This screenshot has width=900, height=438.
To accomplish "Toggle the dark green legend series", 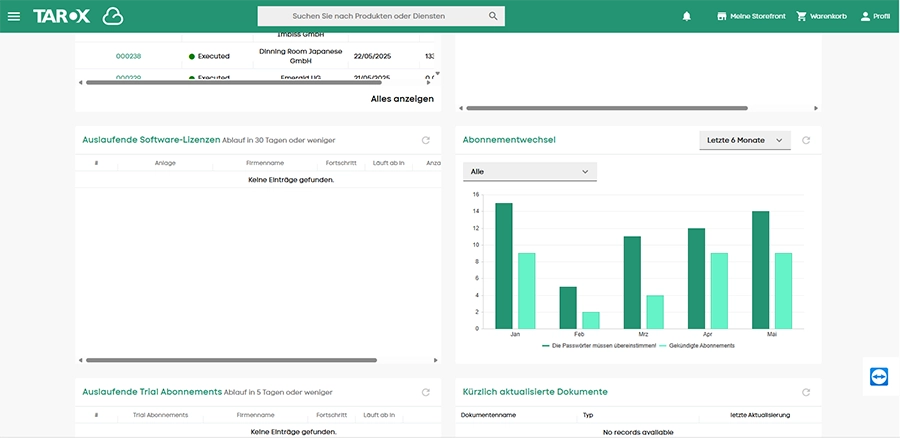I will 599,345.
